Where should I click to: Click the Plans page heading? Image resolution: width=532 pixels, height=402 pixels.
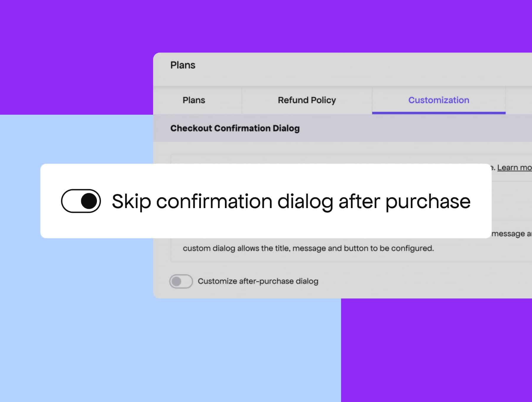tap(183, 65)
